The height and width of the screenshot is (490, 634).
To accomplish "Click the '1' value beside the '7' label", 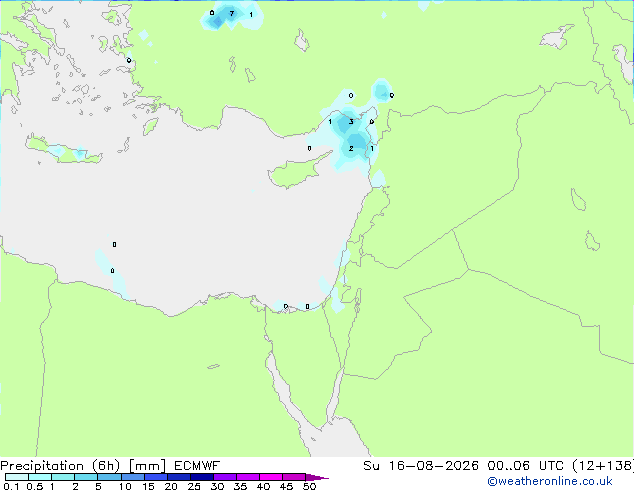I will (251, 15).
